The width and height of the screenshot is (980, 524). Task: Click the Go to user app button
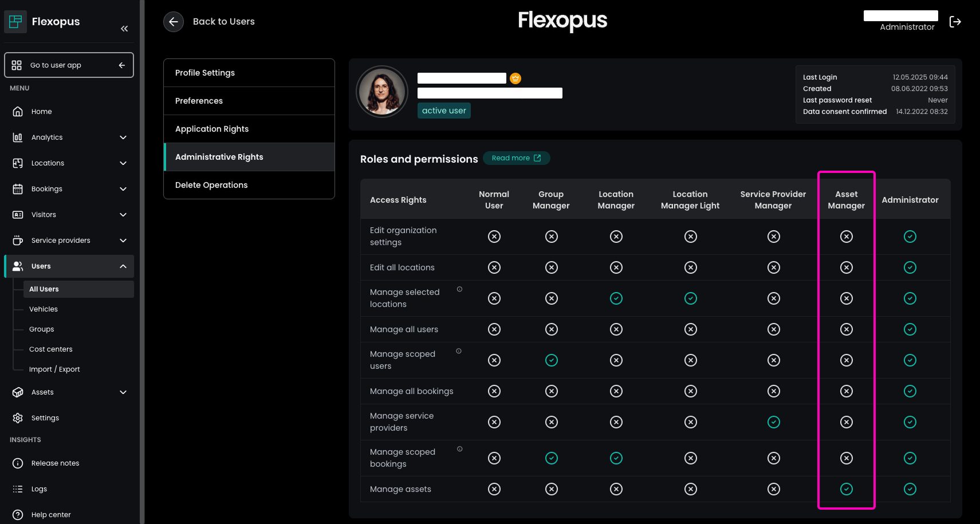[69, 65]
